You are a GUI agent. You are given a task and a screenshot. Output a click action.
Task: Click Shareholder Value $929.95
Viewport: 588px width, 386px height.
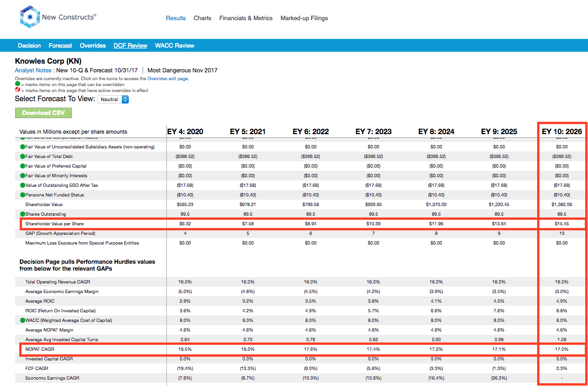pos(374,205)
